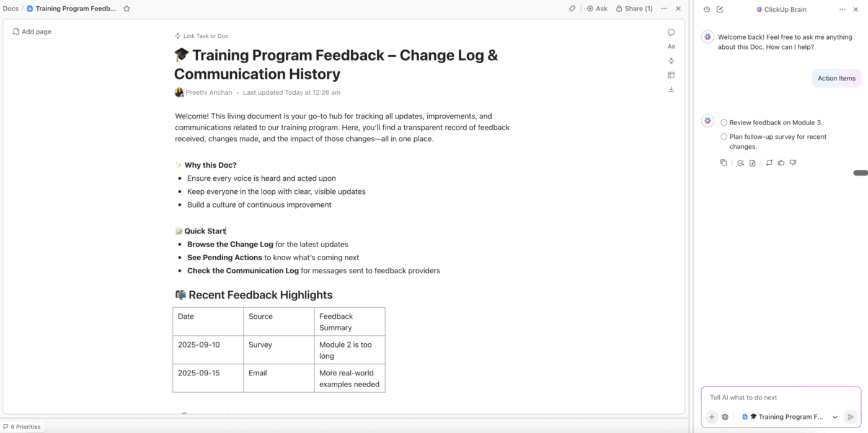
Task: Select the 'Email' table cell
Action: pyautogui.click(x=279, y=378)
